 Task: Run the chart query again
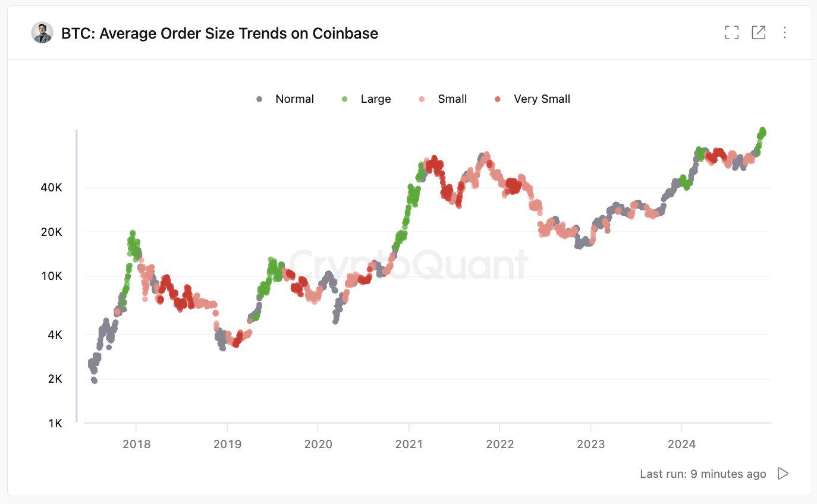point(783,474)
